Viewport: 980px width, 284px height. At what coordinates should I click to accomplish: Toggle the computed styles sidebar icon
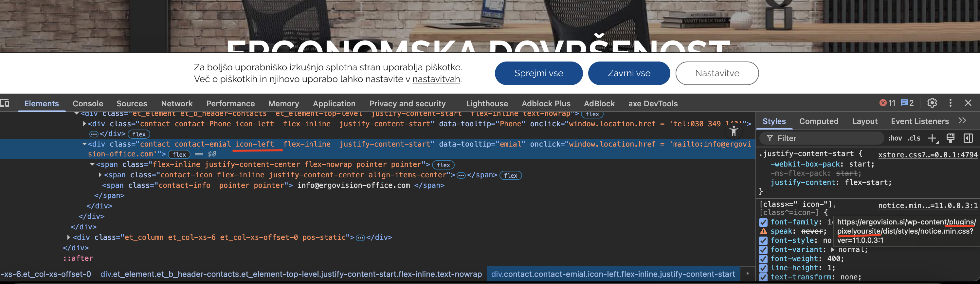point(968,138)
